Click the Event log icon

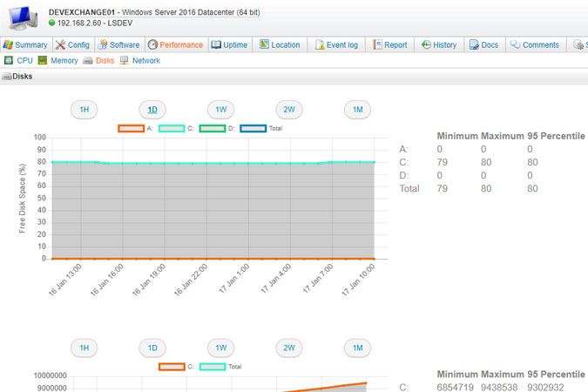pos(320,44)
